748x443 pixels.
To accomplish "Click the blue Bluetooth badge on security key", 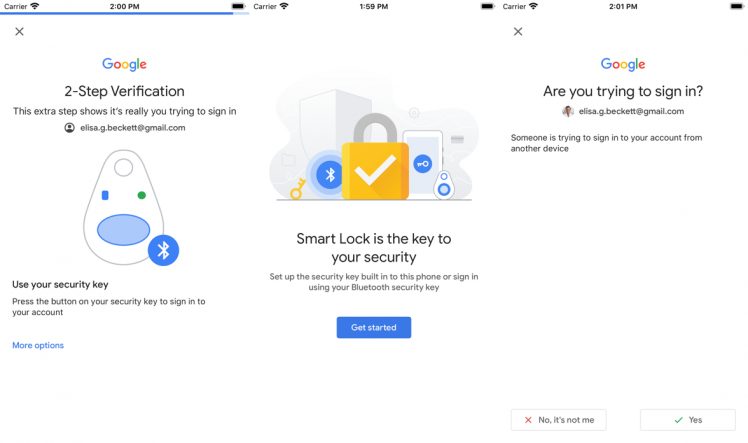I will 163,249.
